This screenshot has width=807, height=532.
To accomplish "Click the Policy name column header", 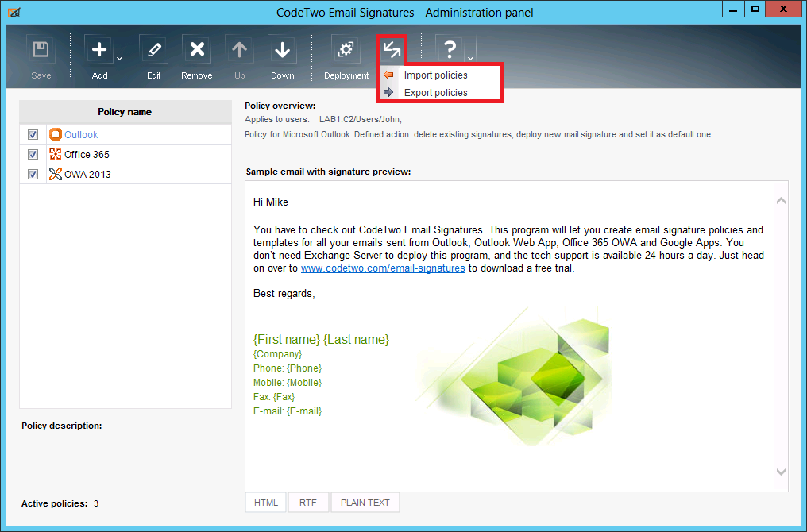I will click(125, 112).
